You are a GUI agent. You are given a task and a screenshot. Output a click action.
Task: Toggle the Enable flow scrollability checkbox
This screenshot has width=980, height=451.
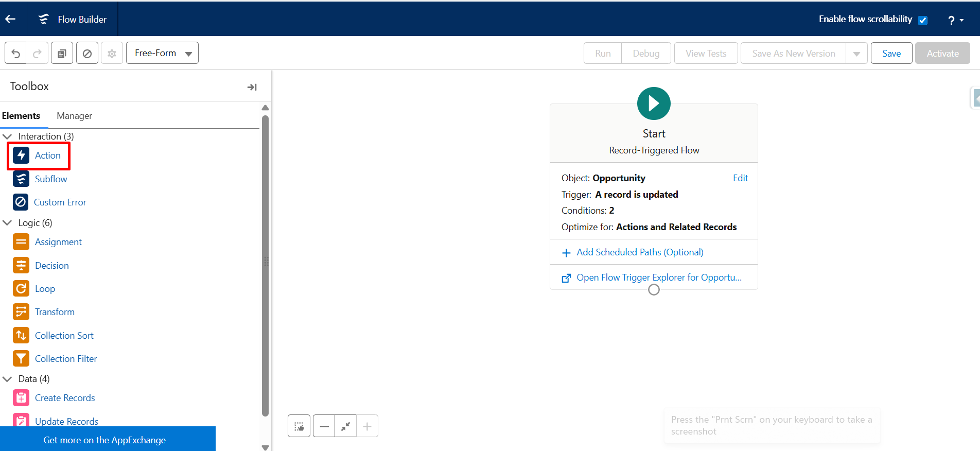click(923, 20)
